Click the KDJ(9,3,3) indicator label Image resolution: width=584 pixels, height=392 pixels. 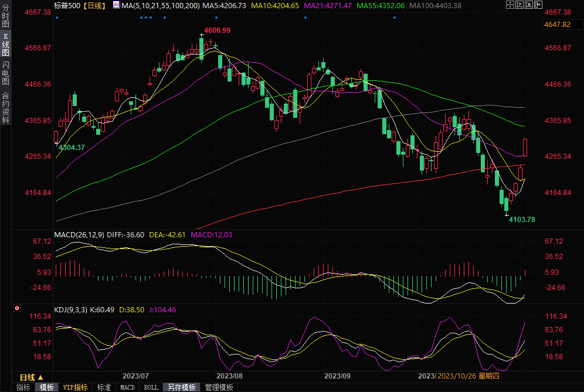click(x=71, y=309)
